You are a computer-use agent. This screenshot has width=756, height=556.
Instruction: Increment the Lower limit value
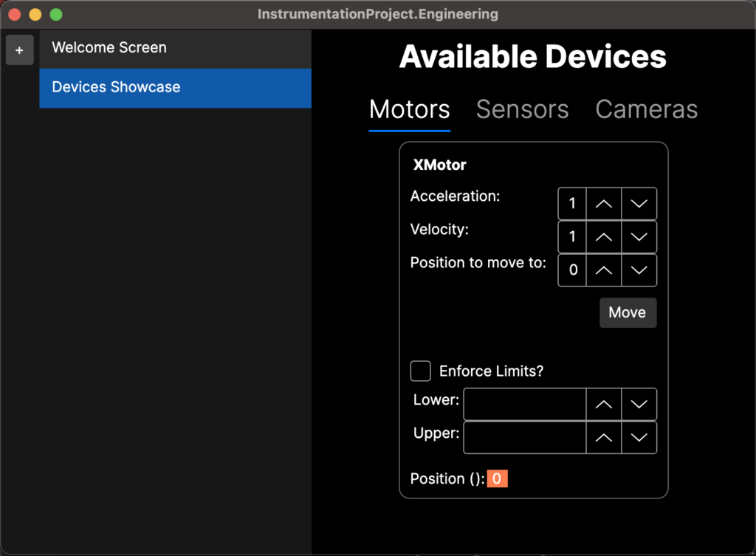pos(603,404)
